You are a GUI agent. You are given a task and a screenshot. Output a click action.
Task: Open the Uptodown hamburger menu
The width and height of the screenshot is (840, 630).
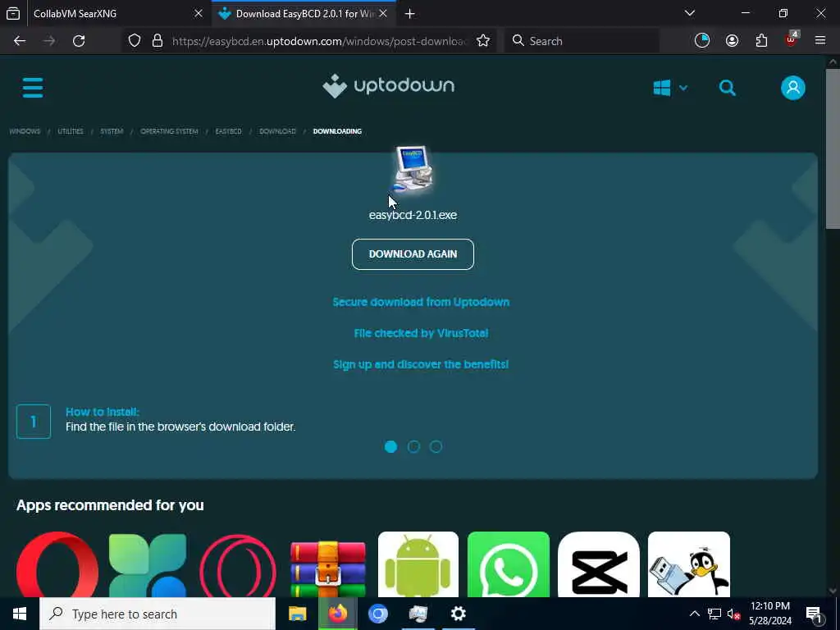click(x=33, y=87)
